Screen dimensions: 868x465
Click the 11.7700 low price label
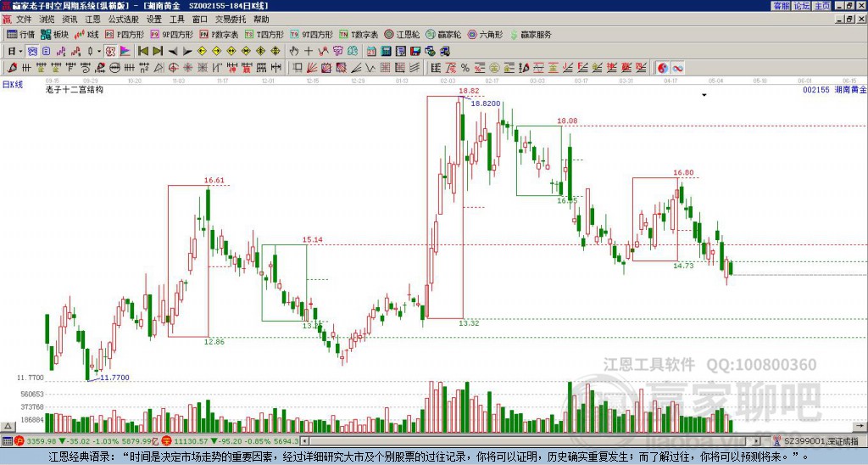click(114, 378)
